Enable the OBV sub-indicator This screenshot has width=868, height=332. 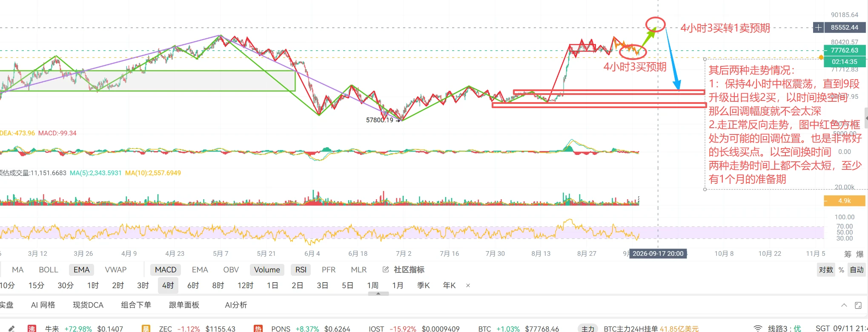tap(231, 270)
